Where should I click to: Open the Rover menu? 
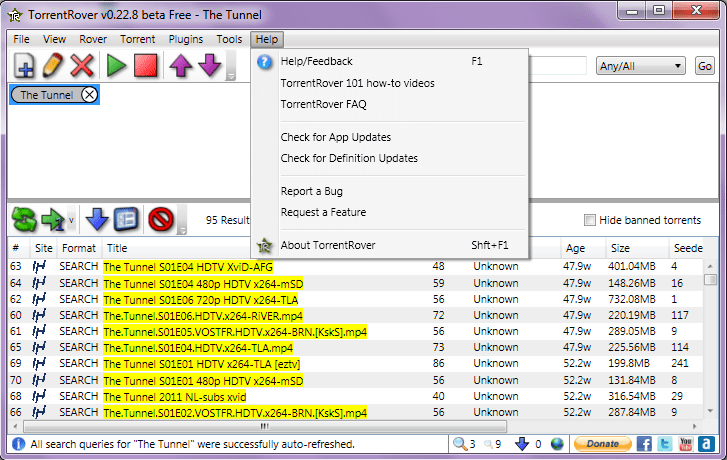click(x=93, y=39)
